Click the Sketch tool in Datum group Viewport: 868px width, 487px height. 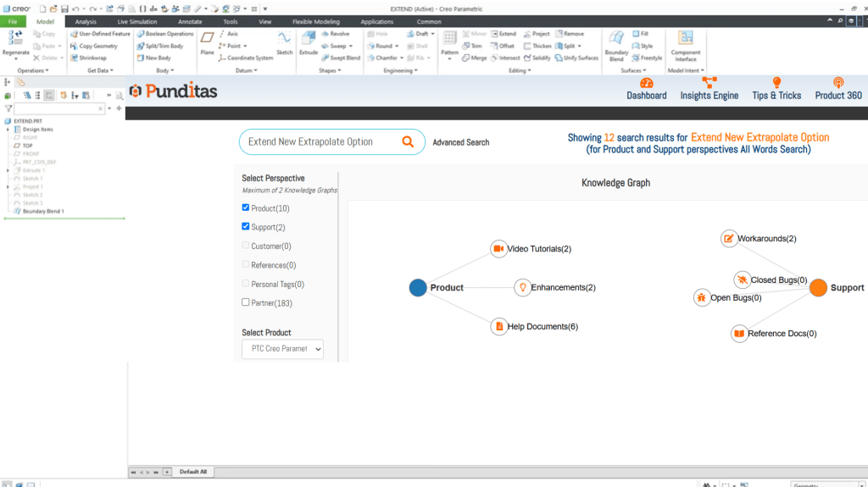point(284,41)
